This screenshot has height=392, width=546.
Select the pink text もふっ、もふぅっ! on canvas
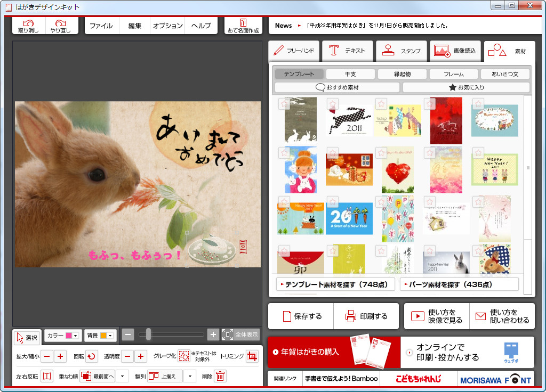(x=134, y=255)
